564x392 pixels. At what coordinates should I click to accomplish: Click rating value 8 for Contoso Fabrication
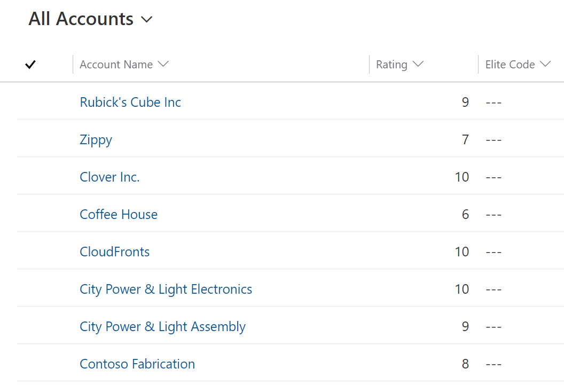pos(465,364)
